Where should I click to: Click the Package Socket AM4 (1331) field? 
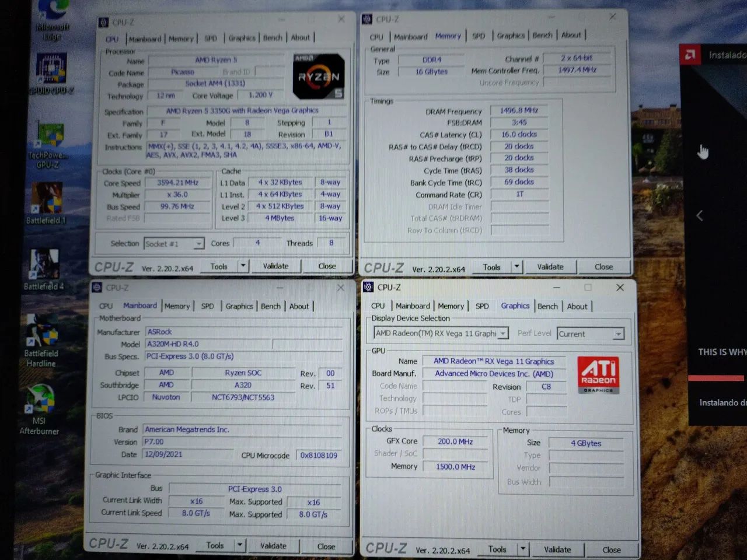[x=215, y=83]
